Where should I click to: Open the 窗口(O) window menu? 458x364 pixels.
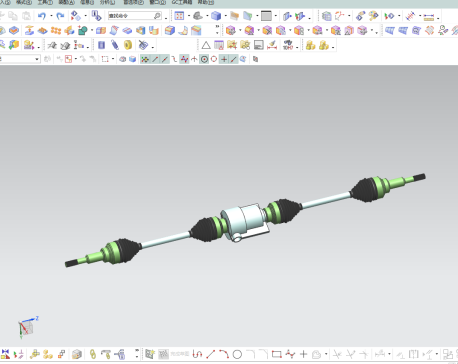point(157,2)
